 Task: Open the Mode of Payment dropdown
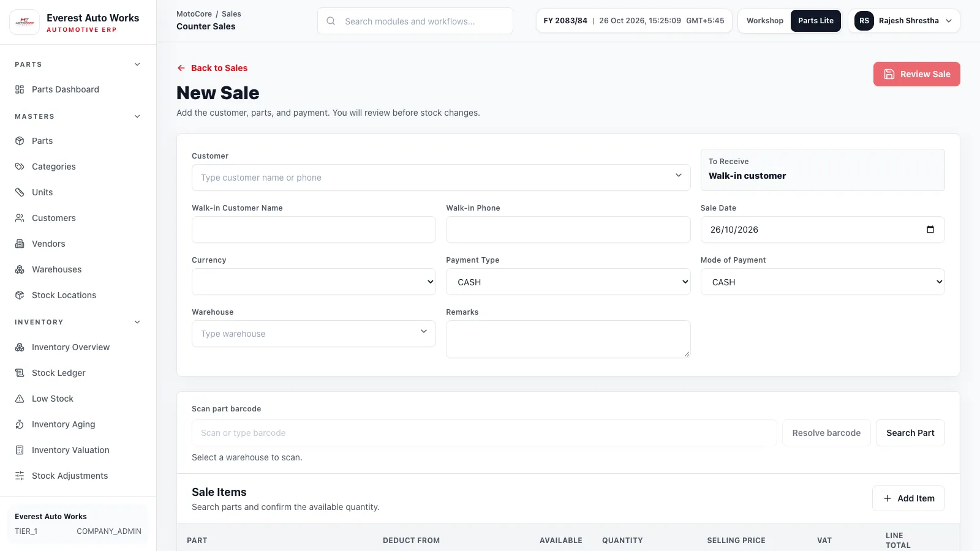[823, 282]
